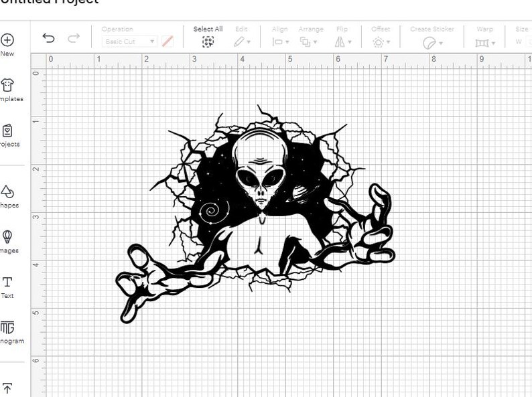This screenshot has width=532, height=397.
Task: Click the Edit pencil icon
Action: tap(239, 42)
